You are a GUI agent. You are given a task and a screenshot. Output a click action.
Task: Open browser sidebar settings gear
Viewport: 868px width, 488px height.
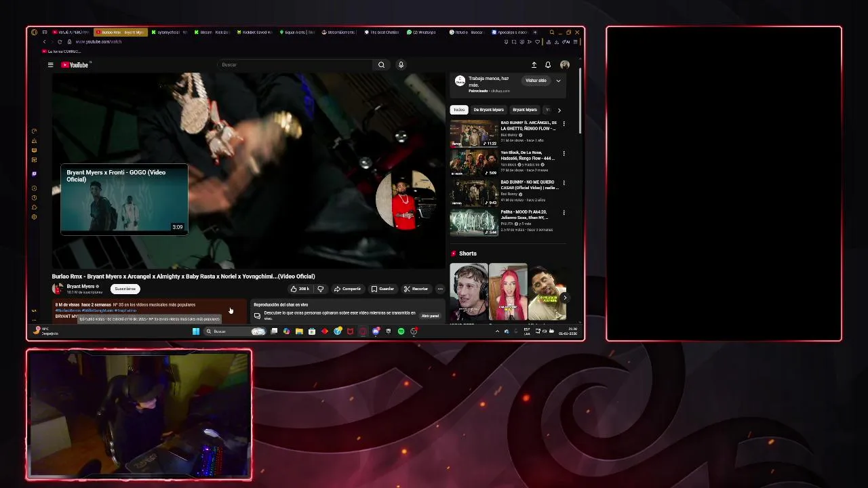click(x=34, y=217)
